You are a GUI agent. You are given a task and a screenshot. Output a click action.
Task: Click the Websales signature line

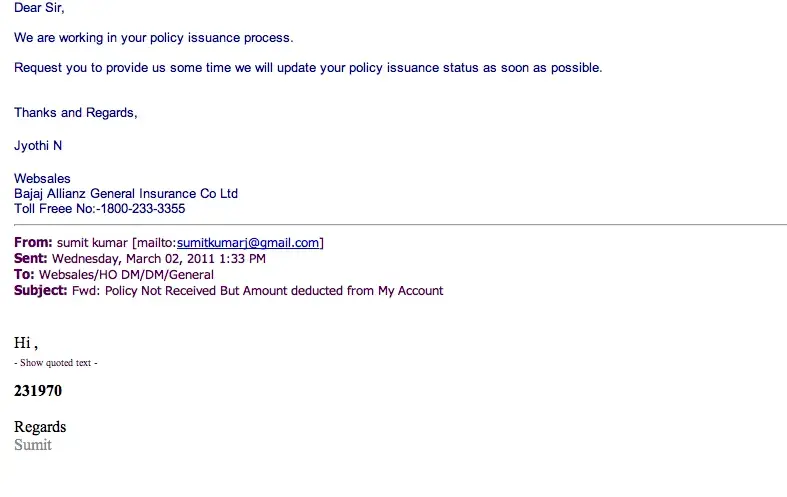(x=42, y=179)
